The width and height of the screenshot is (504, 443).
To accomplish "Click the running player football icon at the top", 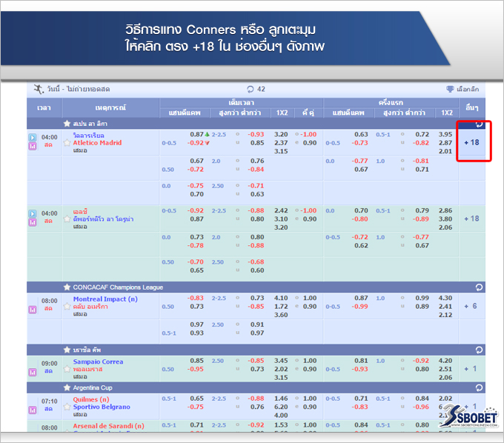I will pos(39,89).
